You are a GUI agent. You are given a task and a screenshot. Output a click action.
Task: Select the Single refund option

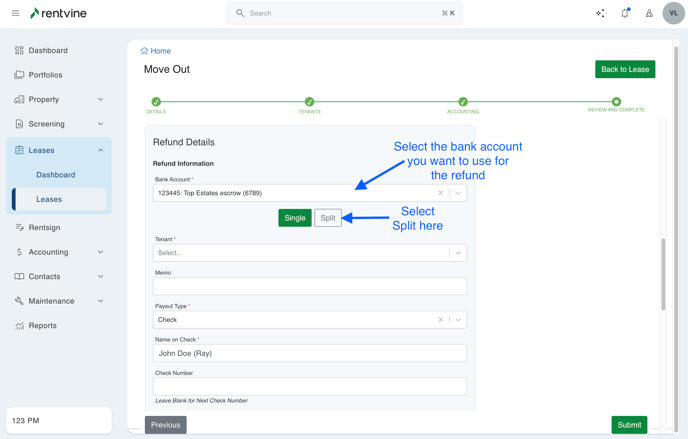pos(295,218)
